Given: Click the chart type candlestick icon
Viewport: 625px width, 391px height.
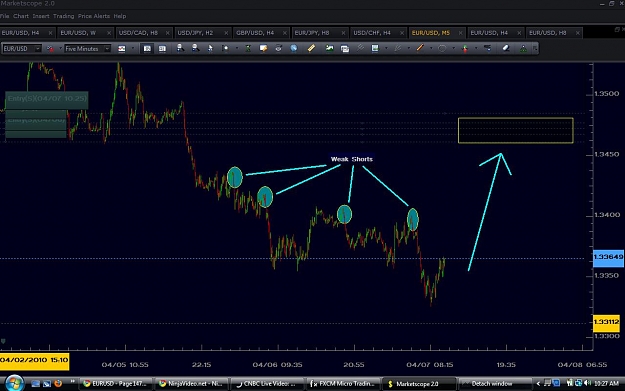Looking at the screenshot, I should (122, 49).
